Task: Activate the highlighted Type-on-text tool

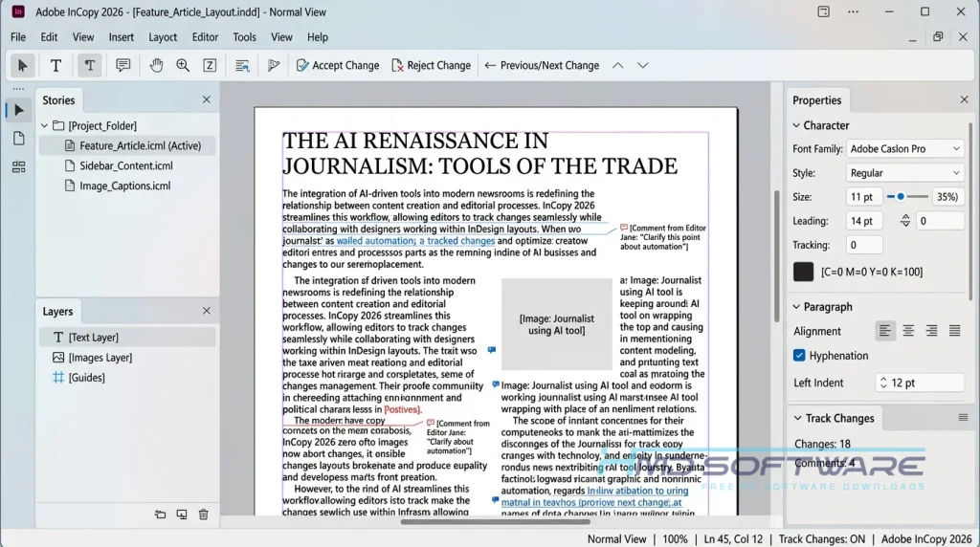Action: click(89, 66)
